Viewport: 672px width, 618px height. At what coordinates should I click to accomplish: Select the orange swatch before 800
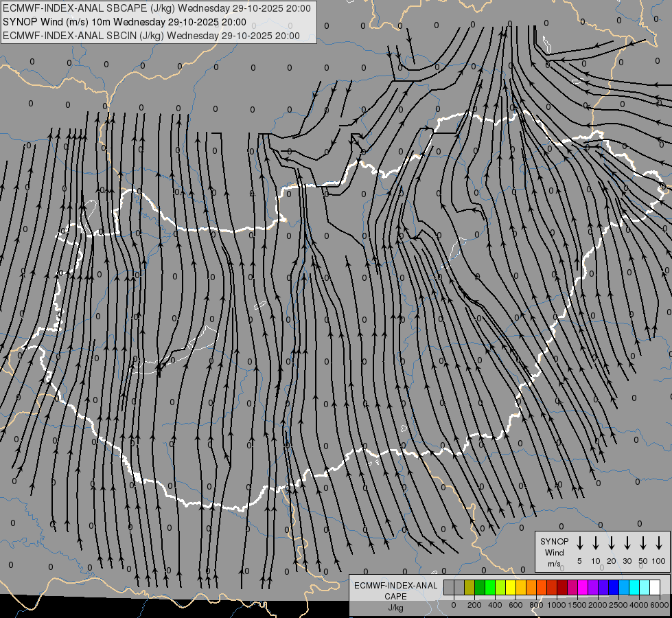[531, 587]
